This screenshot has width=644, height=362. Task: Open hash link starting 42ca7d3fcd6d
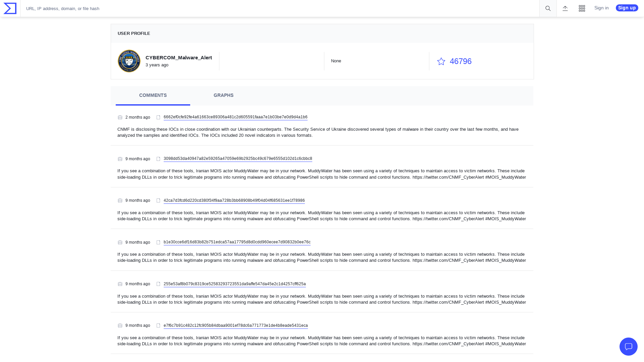(x=234, y=200)
